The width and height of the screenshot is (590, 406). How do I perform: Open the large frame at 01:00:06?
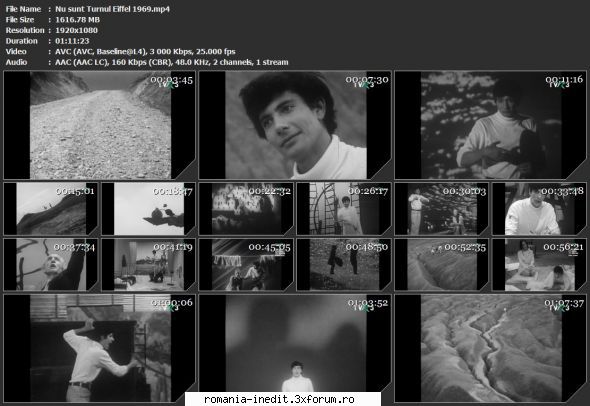[x=100, y=348]
